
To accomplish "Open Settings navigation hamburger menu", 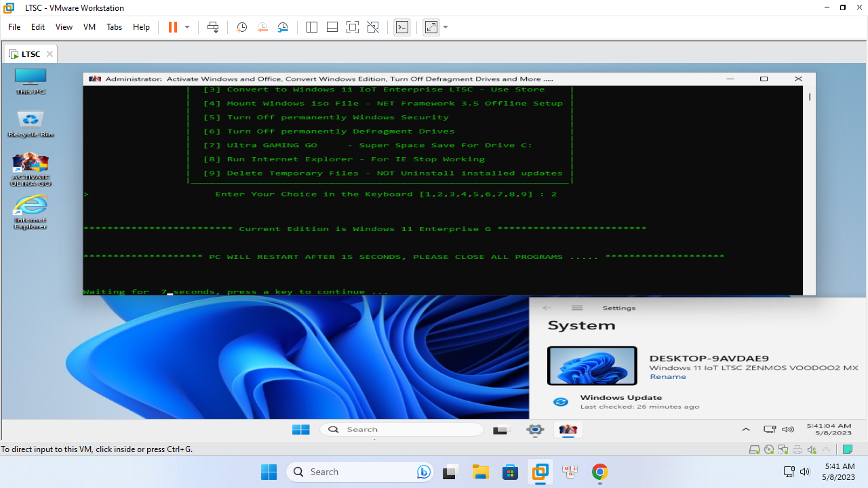I will click(577, 308).
